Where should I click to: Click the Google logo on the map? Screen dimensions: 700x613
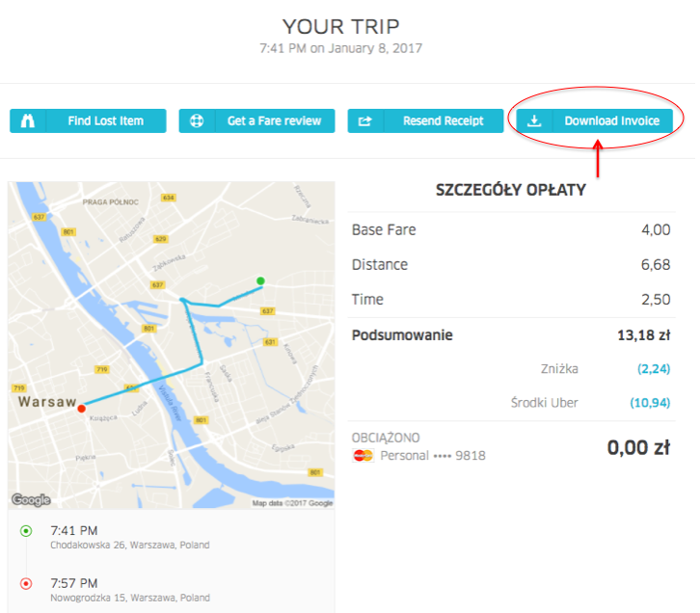(31, 499)
